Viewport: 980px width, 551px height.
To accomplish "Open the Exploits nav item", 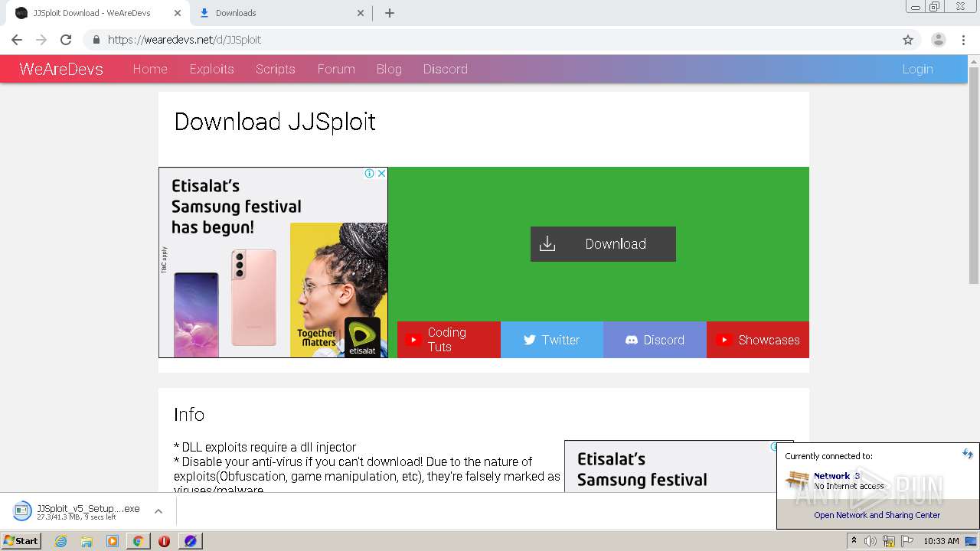I will point(211,69).
